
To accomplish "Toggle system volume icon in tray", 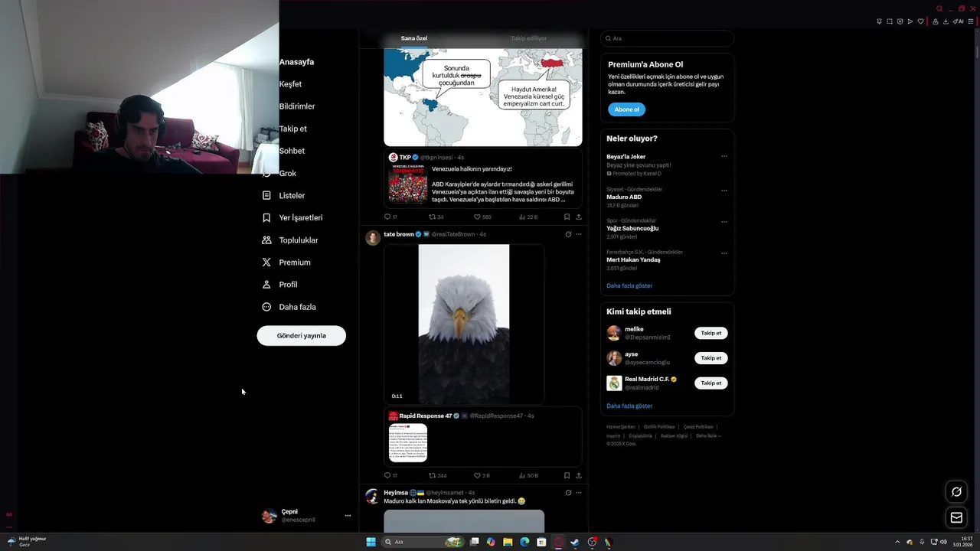I will 943,542.
